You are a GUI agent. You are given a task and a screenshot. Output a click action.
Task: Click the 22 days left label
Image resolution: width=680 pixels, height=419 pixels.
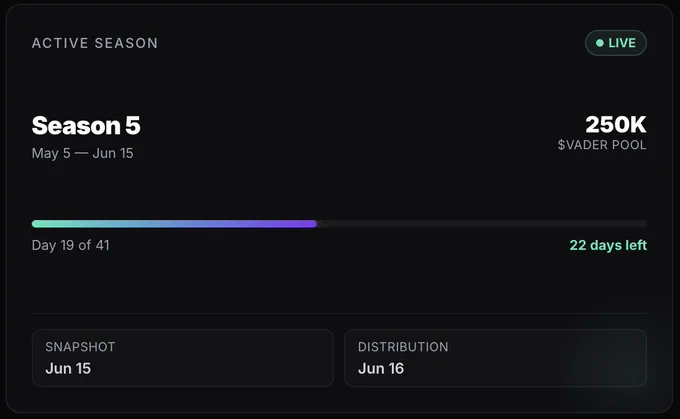click(x=608, y=246)
